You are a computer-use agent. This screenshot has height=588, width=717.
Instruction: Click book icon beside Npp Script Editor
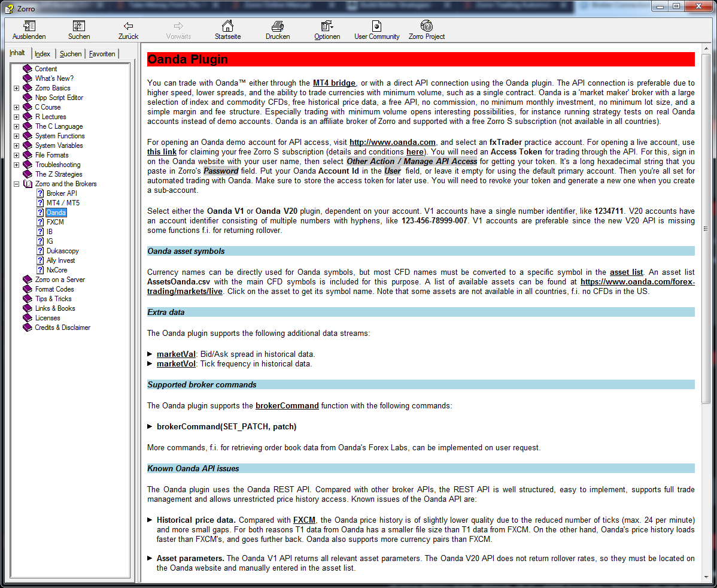pyautogui.click(x=28, y=98)
